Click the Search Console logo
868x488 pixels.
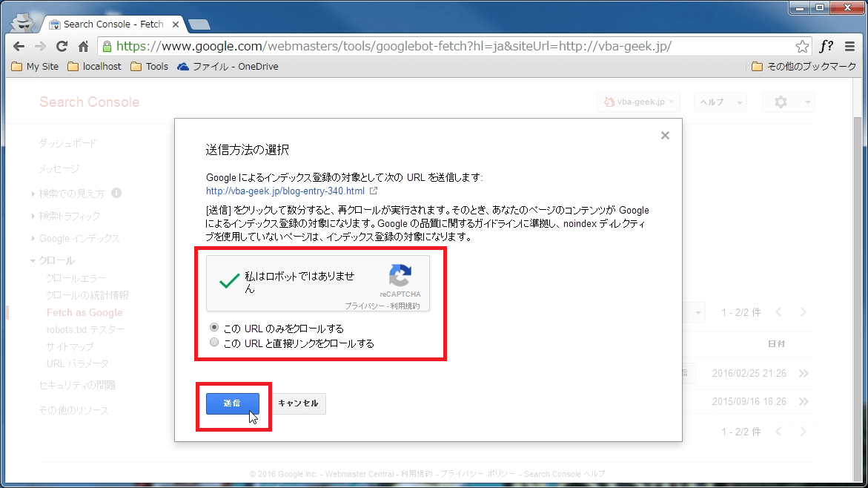pyautogui.click(x=90, y=102)
